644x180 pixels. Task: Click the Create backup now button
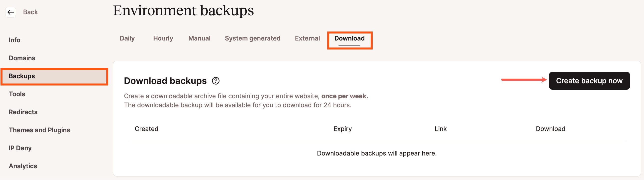(589, 81)
